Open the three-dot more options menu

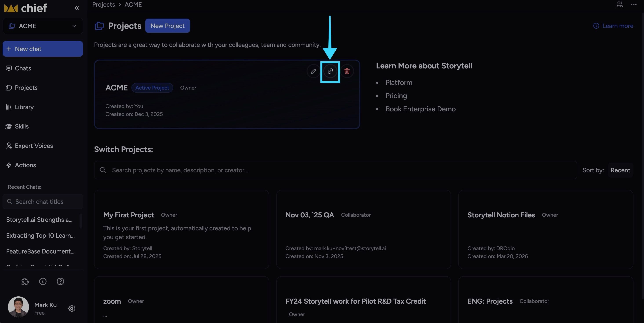click(x=634, y=4)
